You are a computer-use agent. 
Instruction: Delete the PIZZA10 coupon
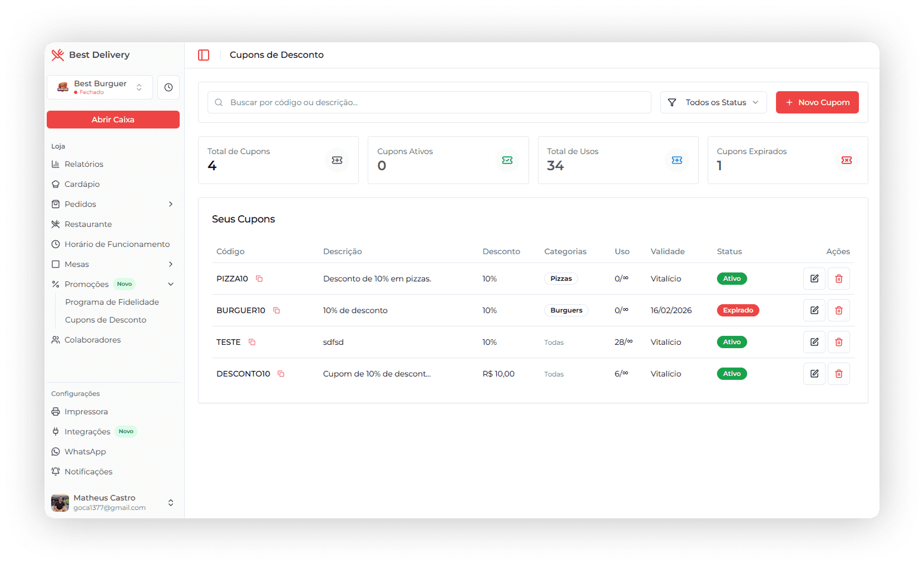pos(838,279)
